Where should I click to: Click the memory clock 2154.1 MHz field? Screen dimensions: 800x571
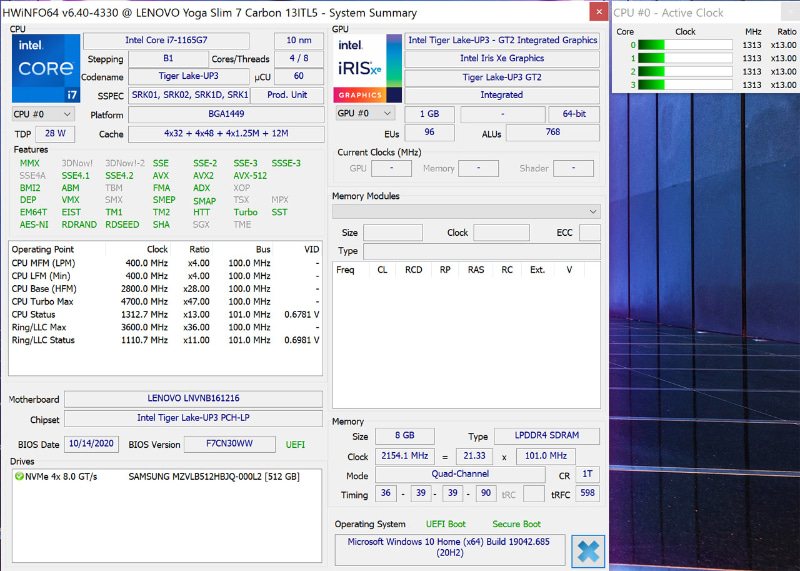click(x=405, y=456)
